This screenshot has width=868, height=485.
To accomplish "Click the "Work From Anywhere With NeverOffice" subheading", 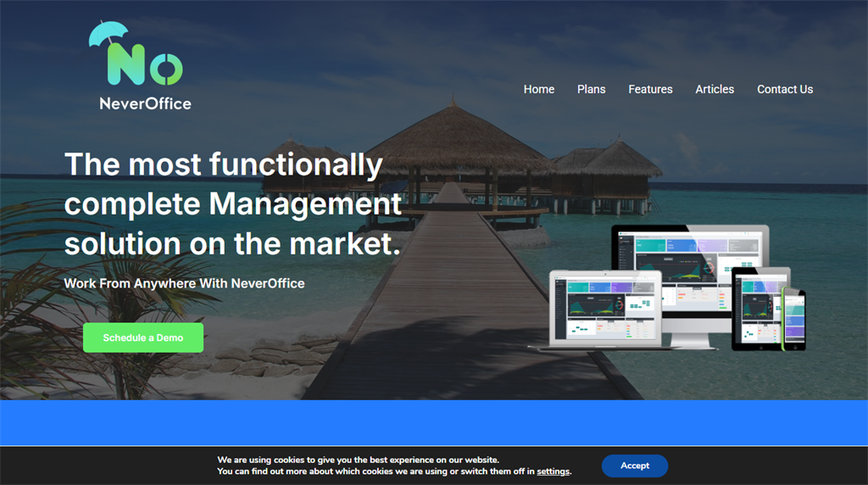I will click(184, 283).
